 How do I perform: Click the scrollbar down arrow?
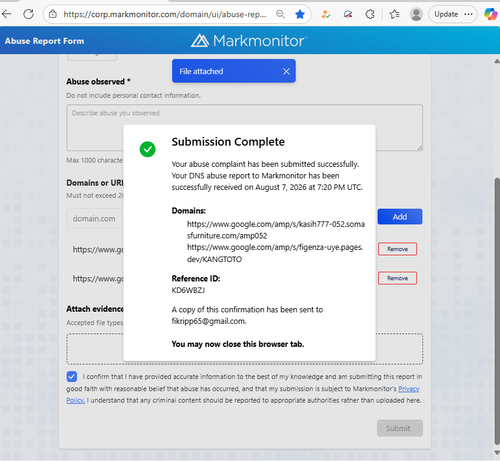[x=497, y=452]
